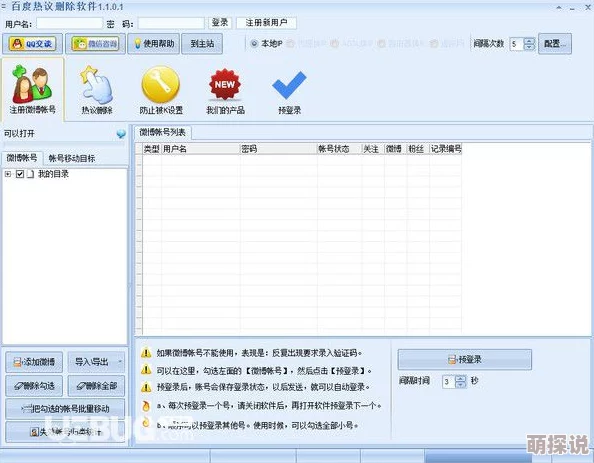Open 我们的产品 NEW badge icon

(225, 90)
